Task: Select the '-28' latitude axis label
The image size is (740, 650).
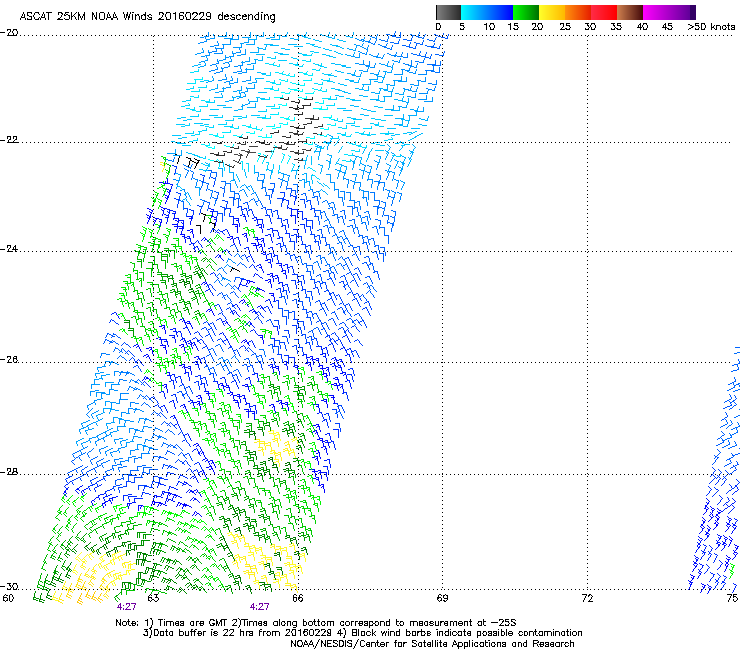Action: (x=9, y=472)
